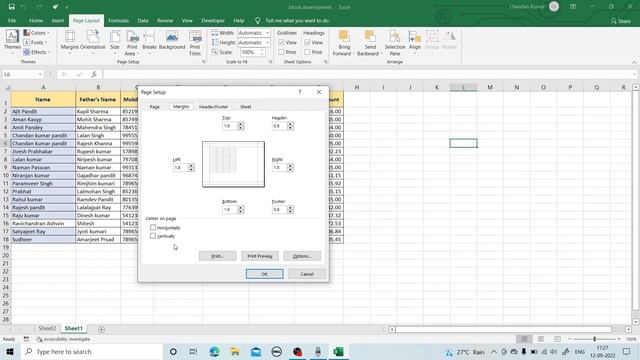Click the taskbar search box
The image size is (640, 360).
pyautogui.click(x=91, y=351)
